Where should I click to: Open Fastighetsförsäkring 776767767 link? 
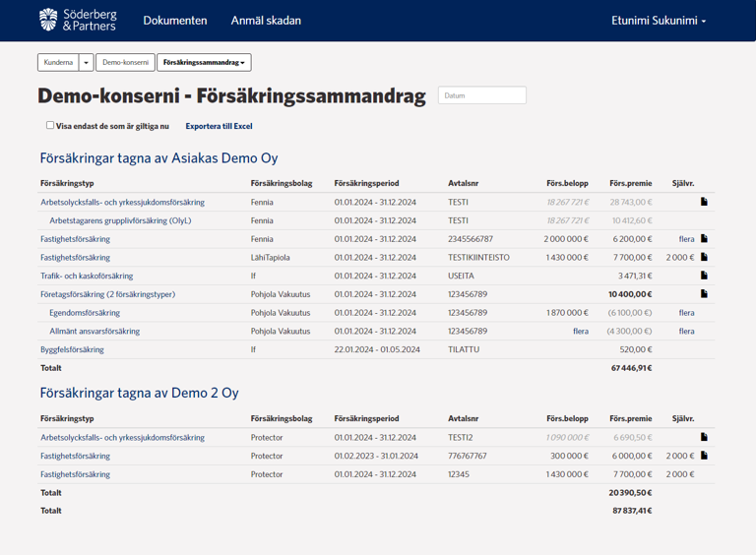pyautogui.click(x=75, y=456)
